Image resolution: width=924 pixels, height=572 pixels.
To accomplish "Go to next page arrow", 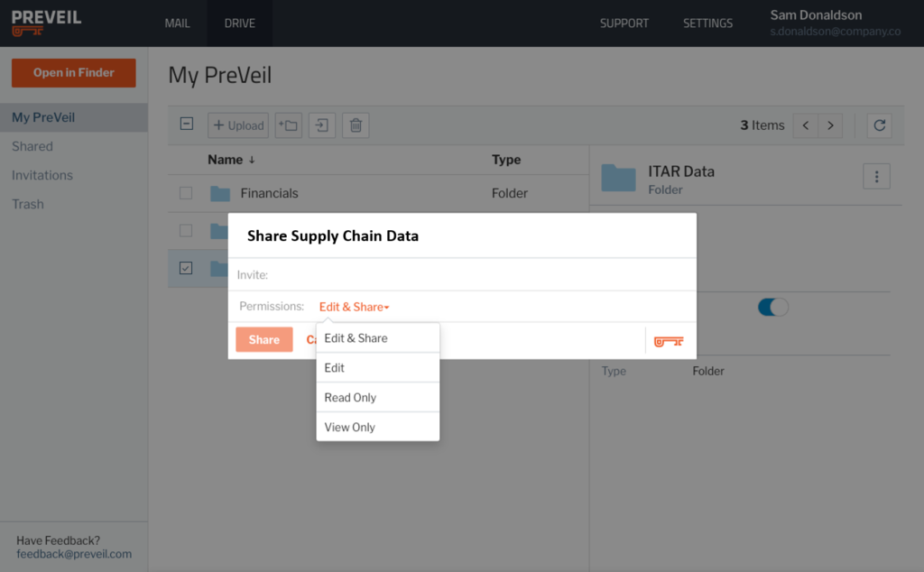I will 830,125.
